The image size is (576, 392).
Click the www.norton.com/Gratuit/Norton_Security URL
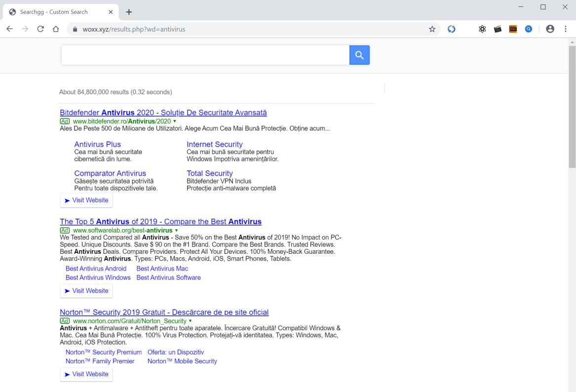pyautogui.click(x=130, y=321)
